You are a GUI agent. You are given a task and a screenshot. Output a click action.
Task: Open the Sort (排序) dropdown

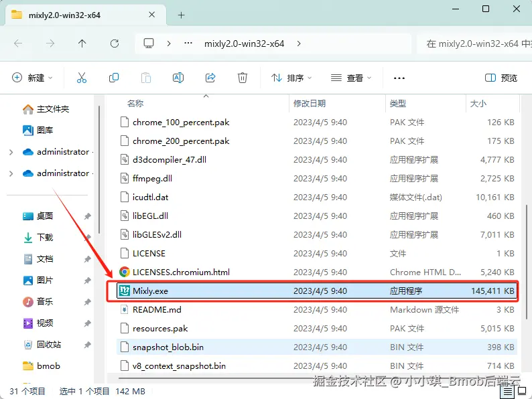(x=291, y=78)
